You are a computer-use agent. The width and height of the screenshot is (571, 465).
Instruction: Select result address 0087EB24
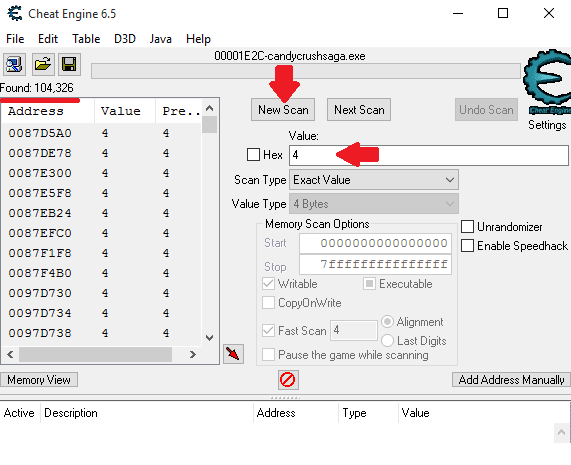pyautogui.click(x=40, y=213)
